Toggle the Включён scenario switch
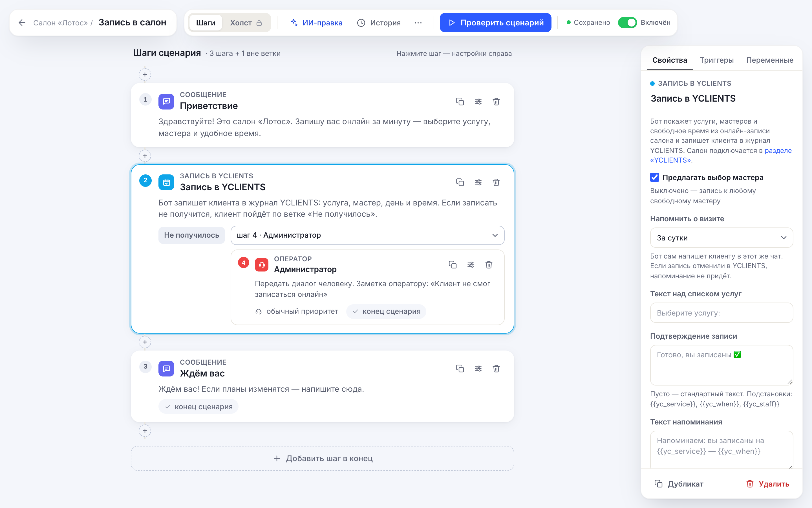Image resolution: width=812 pixels, height=508 pixels. click(x=627, y=23)
